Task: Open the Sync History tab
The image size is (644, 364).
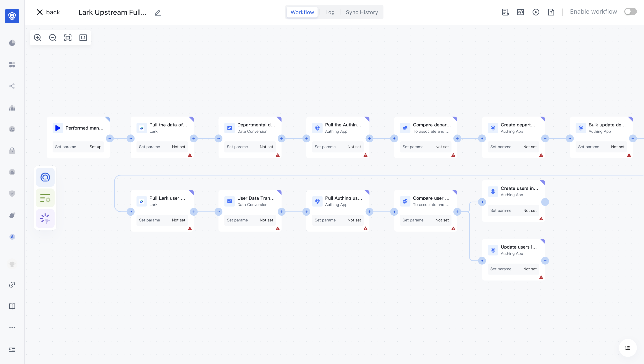Action: (362, 12)
